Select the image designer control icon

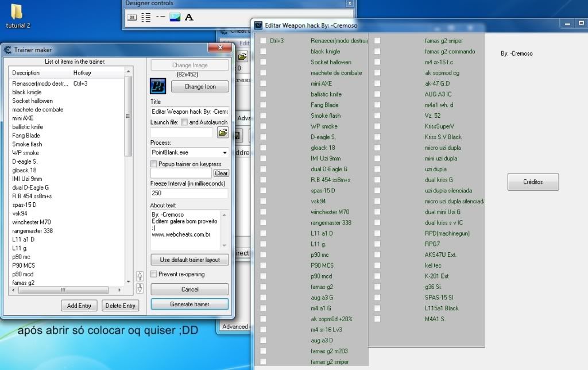click(x=175, y=17)
